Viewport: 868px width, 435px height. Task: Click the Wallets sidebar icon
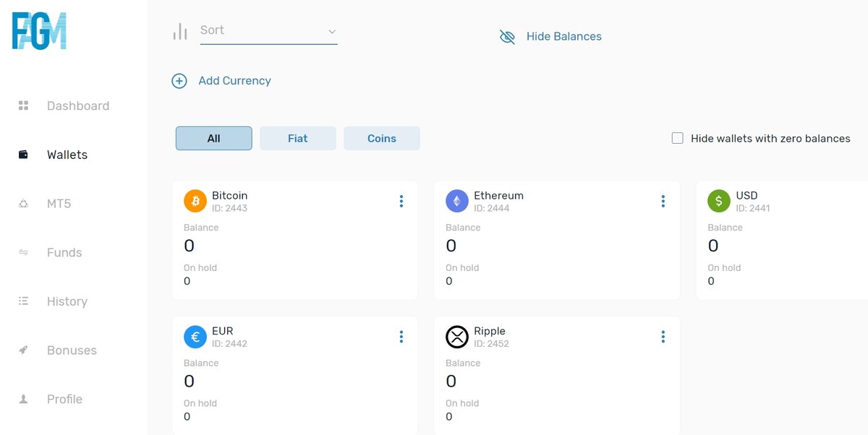(23, 155)
